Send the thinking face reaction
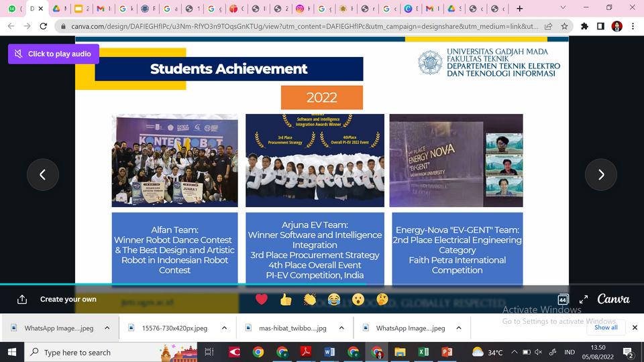Screen dimensions: 644x362 [x=382, y=300]
